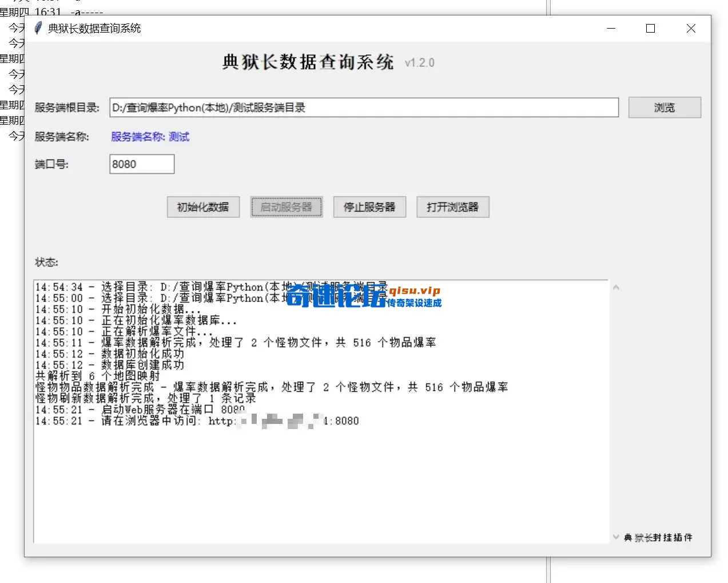The width and height of the screenshot is (728, 583).
Task: Click the 启动服务器 button
Action: (286, 207)
